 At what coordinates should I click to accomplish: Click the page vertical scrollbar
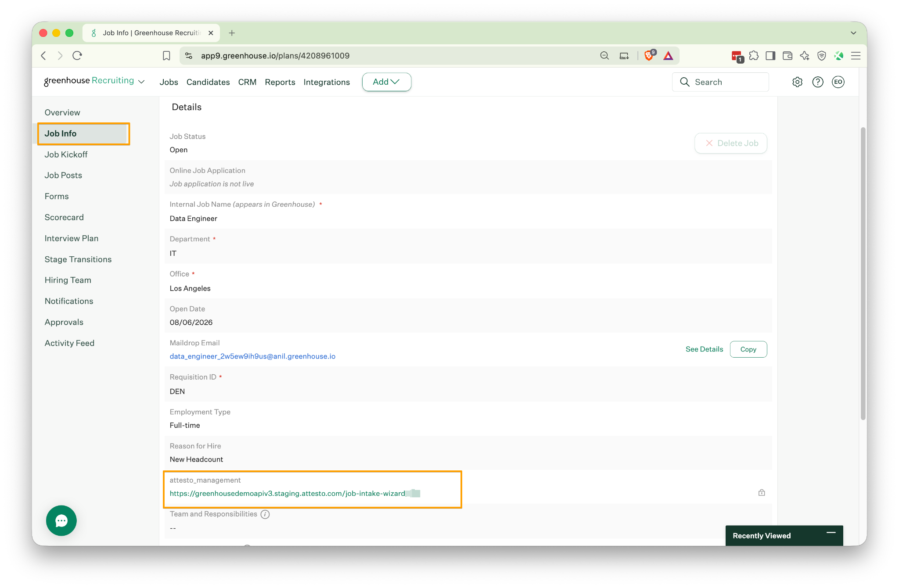[863, 273]
